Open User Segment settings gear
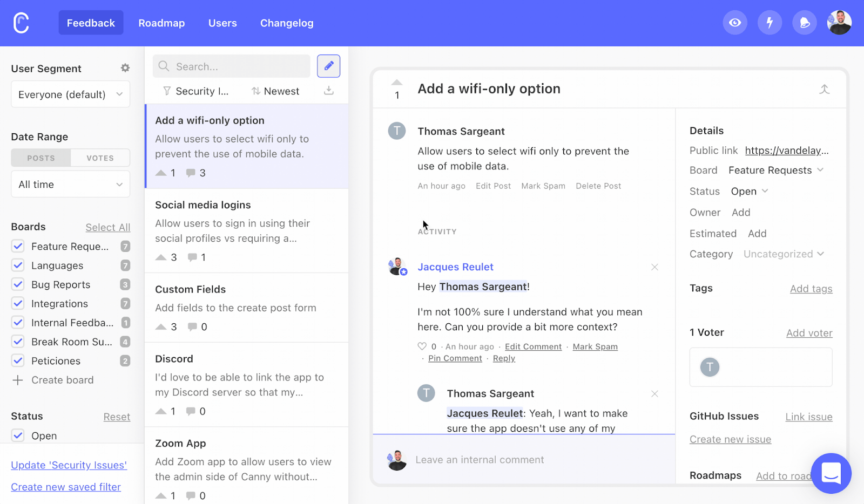Viewport: 864px width, 504px height. tap(125, 68)
